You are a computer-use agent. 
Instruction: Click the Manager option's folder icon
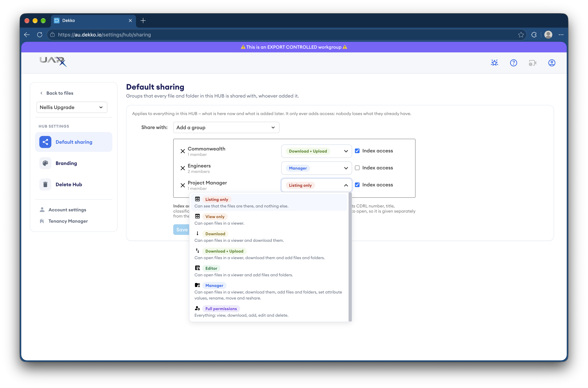197,285
